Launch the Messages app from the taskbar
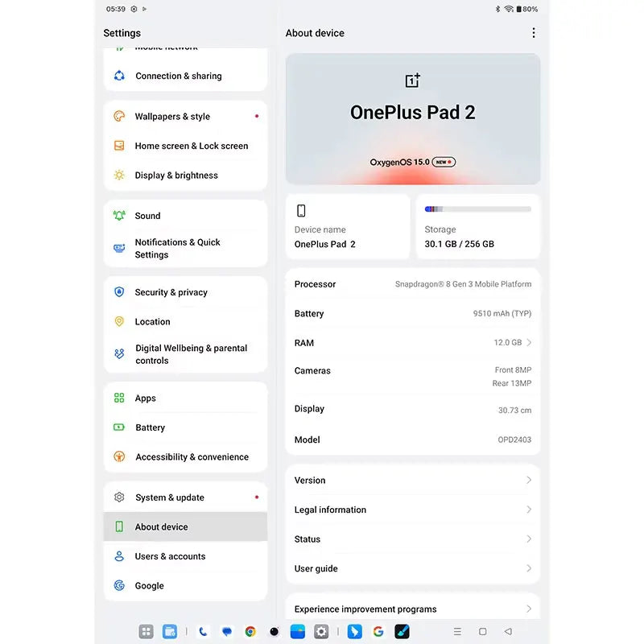Screen dimensions: 644x644 pos(227,631)
